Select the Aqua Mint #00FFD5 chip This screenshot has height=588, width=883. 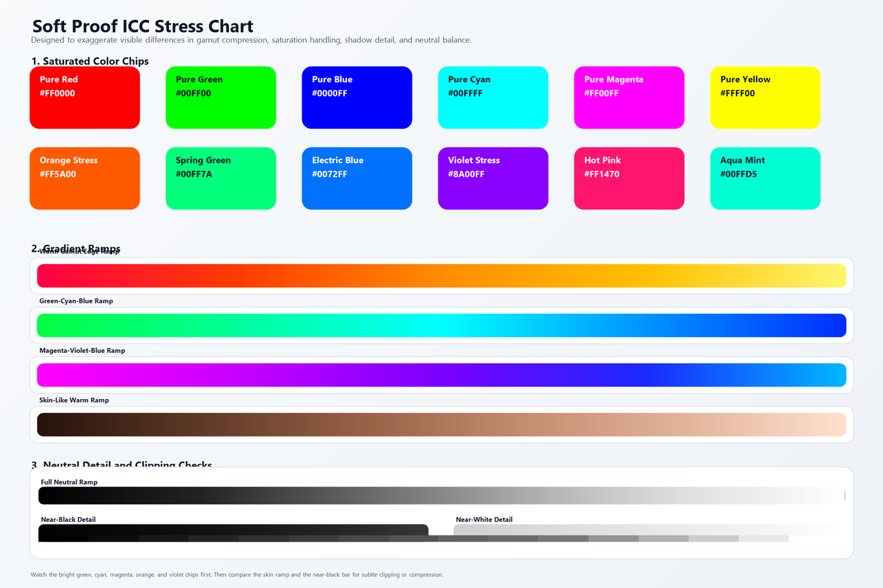pos(765,179)
